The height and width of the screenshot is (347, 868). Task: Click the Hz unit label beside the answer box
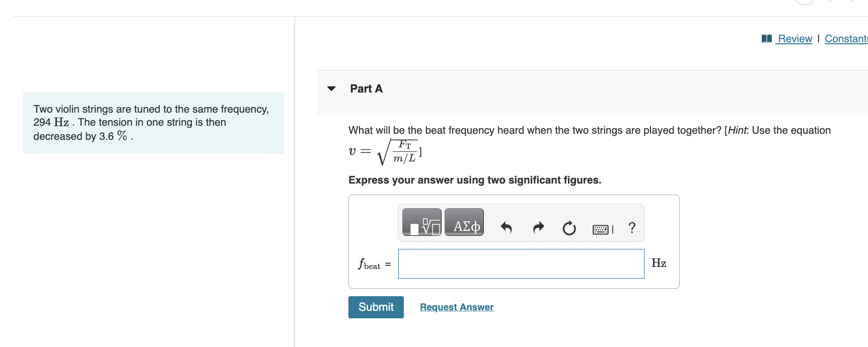click(660, 263)
